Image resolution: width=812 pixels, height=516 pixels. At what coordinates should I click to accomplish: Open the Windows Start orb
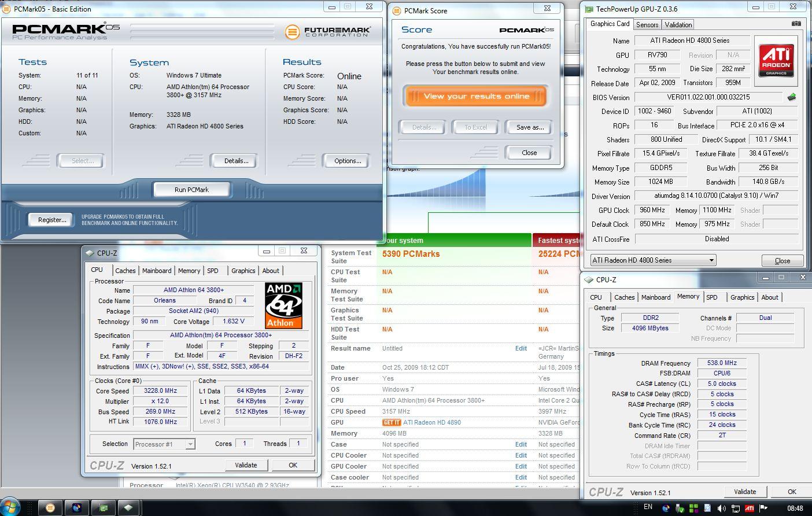click(10, 507)
